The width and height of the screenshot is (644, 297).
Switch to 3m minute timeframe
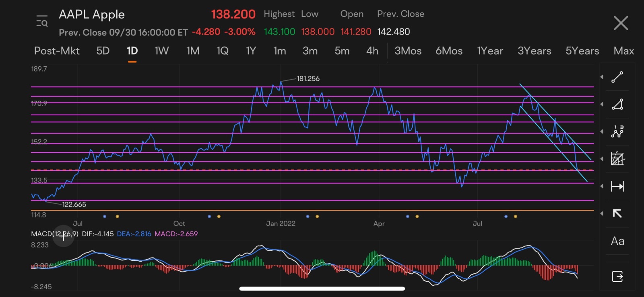coord(310,51)
